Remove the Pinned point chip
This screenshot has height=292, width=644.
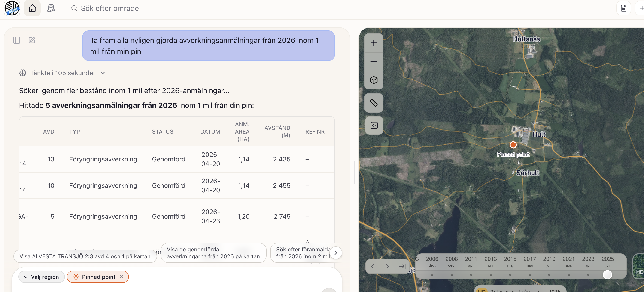coord(122,277)
